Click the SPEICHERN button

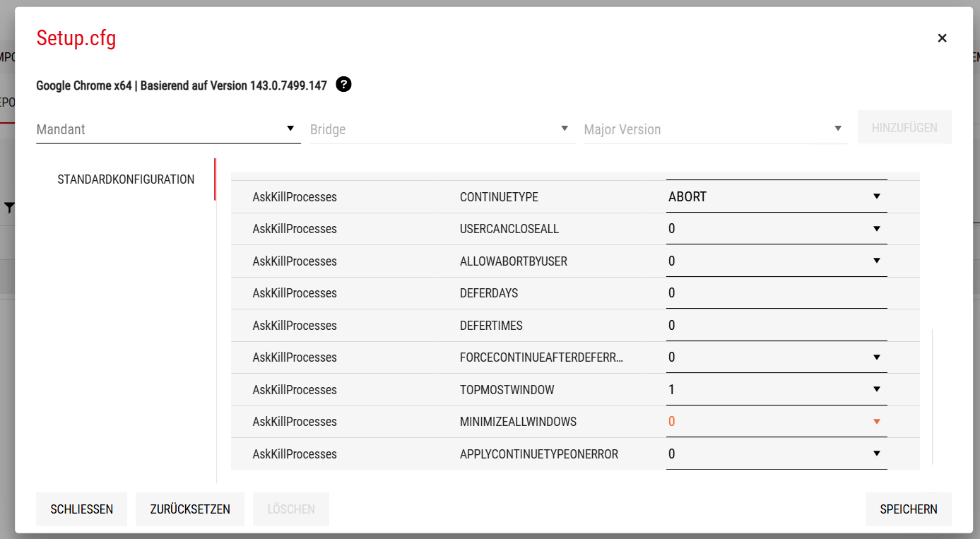[x=908, y=509]
